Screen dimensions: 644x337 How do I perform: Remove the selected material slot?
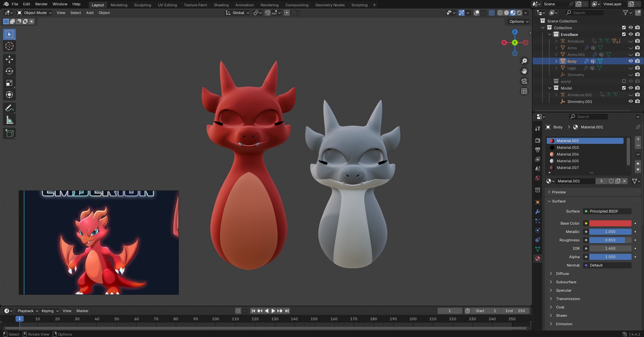point(638,146)
